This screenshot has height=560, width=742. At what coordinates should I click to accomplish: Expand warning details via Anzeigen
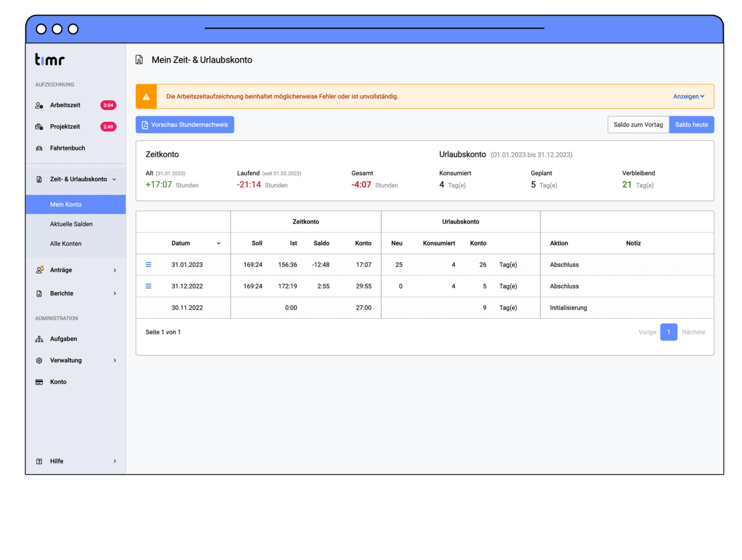pos(688,96)
